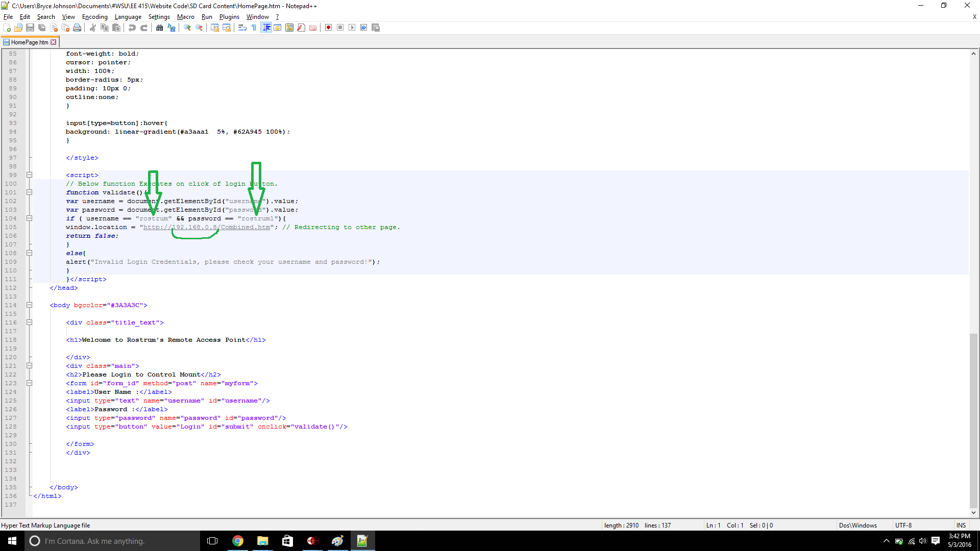Collapse the else block fold at line 108

[30, 253]
